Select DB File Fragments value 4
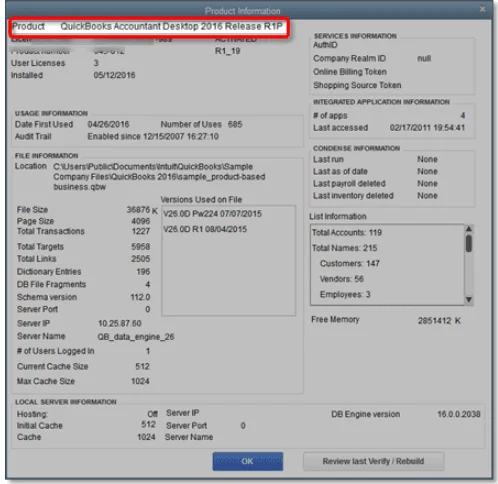The width and height of the screenshot is (498, 484). (x=148, y=284)
